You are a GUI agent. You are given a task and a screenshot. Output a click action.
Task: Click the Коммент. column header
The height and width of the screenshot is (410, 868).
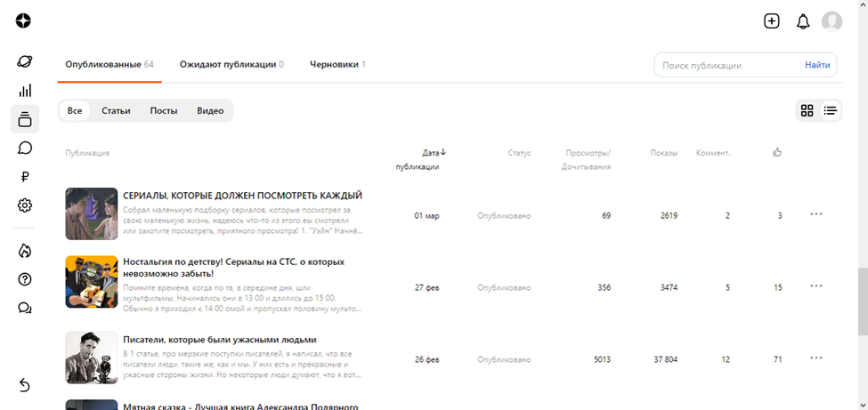pos(713,153)
